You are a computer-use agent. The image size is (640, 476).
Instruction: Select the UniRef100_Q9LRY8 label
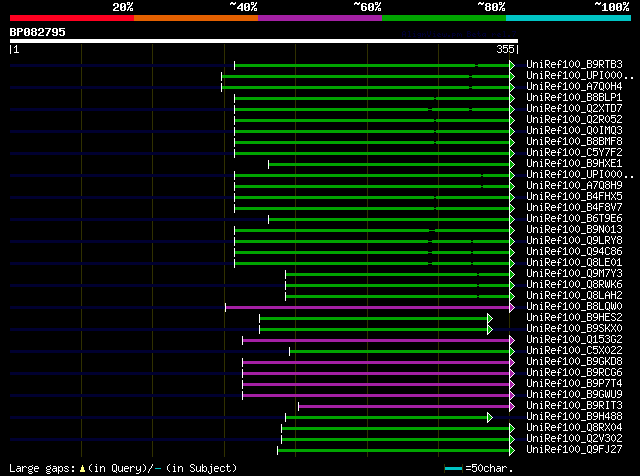pos(574,241)
